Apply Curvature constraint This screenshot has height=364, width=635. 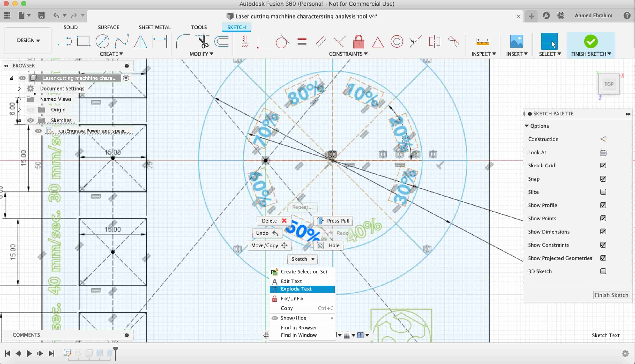coord(453,41)
